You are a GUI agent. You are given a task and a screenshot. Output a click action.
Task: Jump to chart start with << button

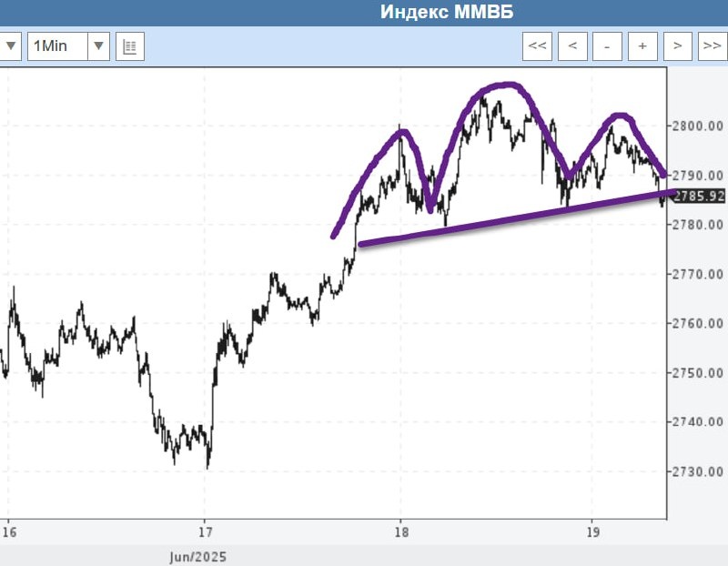click(537, 46)
